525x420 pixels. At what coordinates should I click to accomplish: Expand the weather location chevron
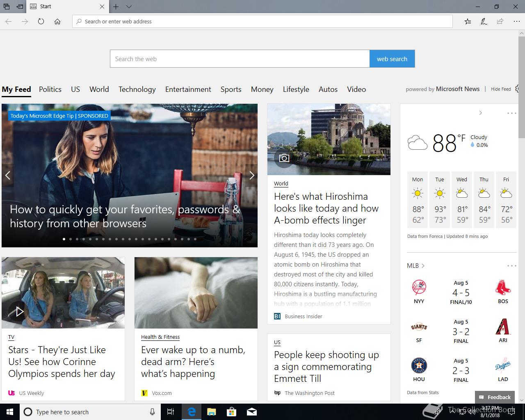tap(480, 113)
